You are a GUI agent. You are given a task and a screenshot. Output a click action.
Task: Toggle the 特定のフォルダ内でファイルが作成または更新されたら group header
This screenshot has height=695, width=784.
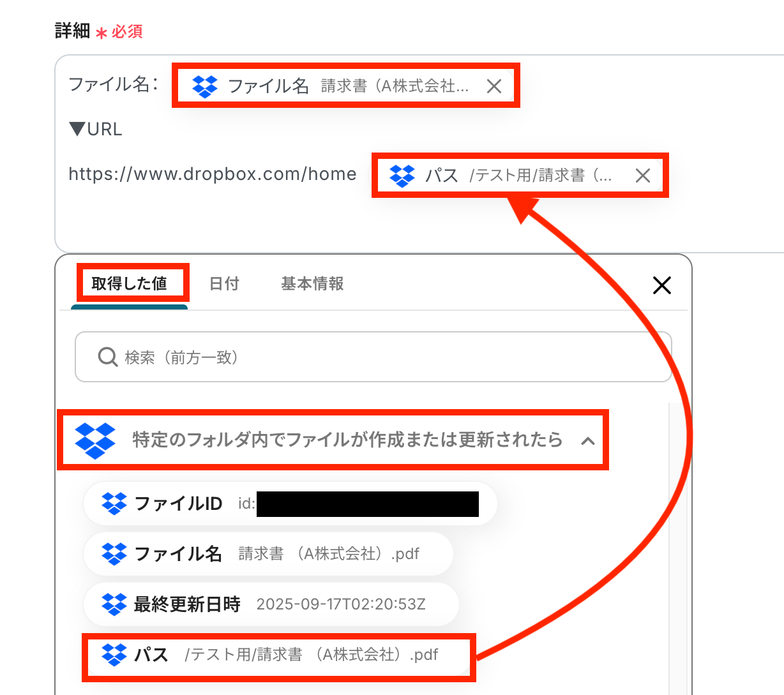tap(333, 440)
